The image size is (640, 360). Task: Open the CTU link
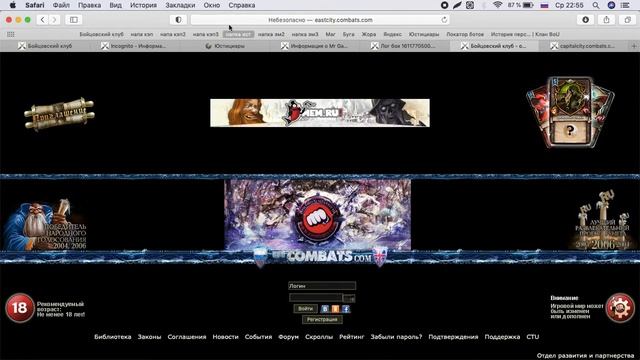pos(533,337)
